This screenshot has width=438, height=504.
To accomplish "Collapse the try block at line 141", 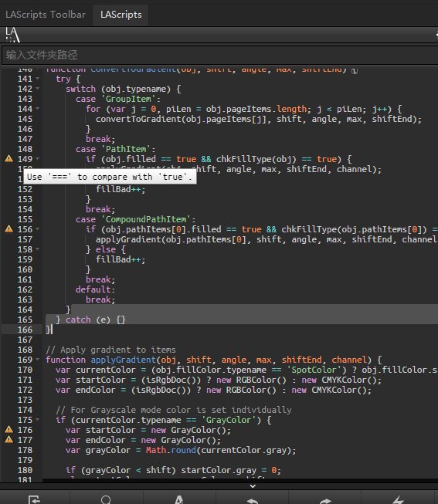I will pos(38,79).
